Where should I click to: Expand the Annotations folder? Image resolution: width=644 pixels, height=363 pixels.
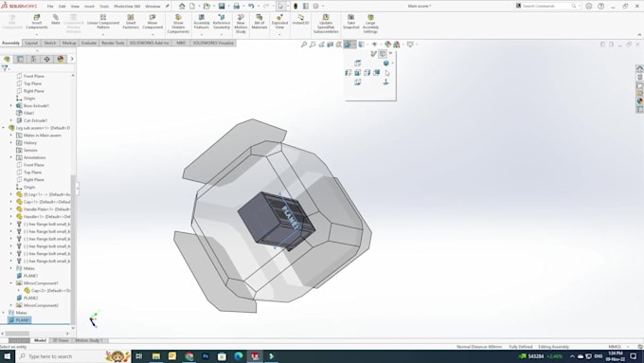coord(11,157)
